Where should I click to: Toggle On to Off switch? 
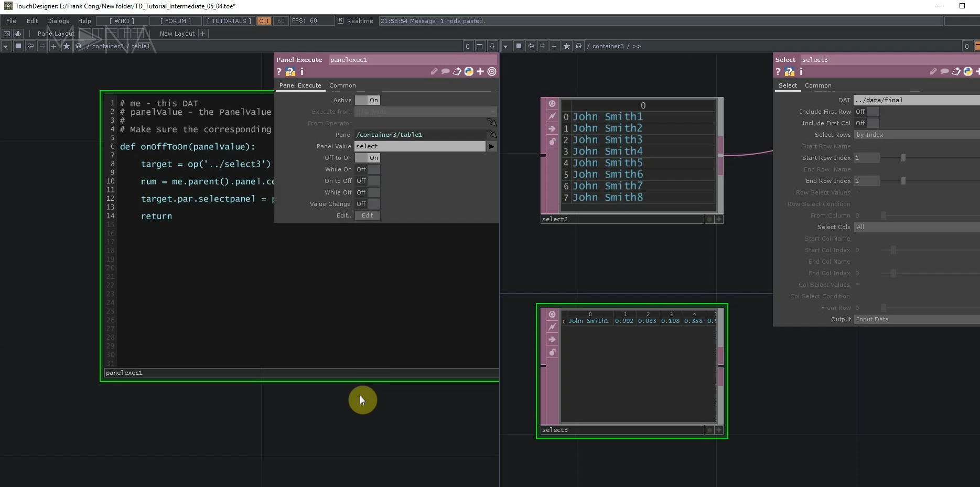point(368,181)
